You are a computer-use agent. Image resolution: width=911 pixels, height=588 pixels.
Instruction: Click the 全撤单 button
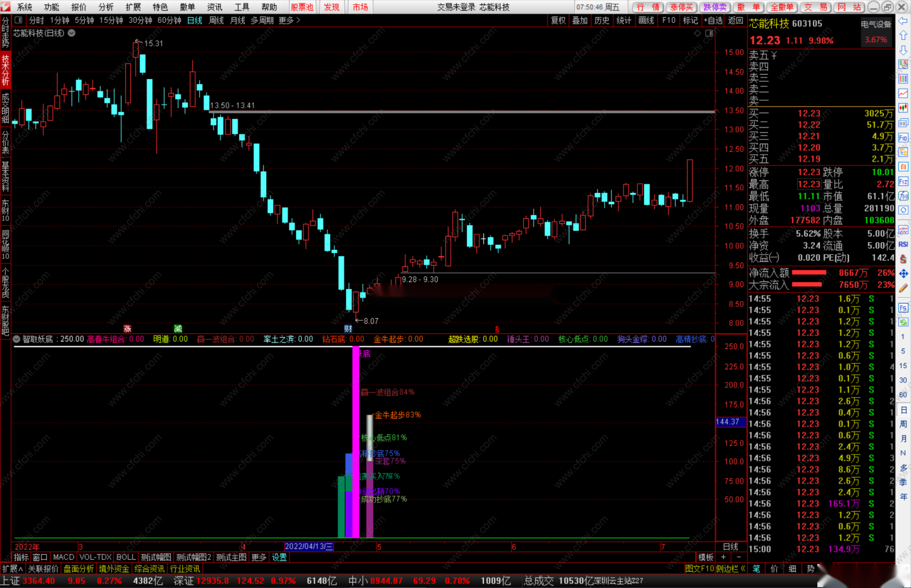coord(782,7)
